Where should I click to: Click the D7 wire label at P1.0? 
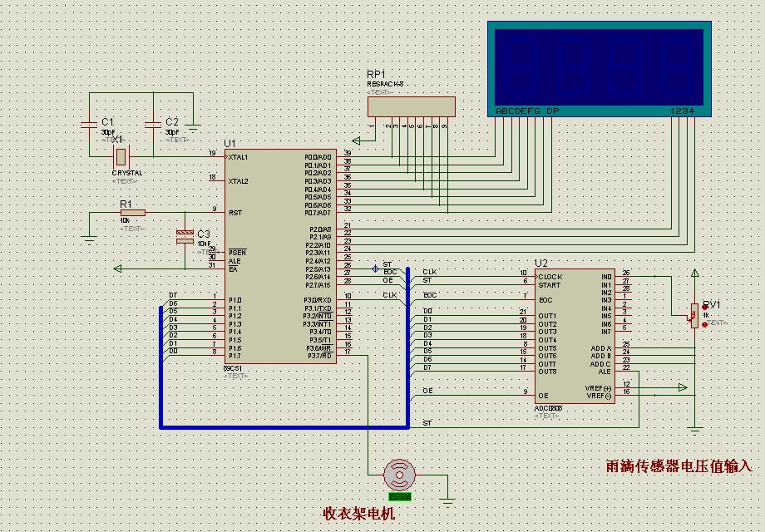(x=173, y=295)
